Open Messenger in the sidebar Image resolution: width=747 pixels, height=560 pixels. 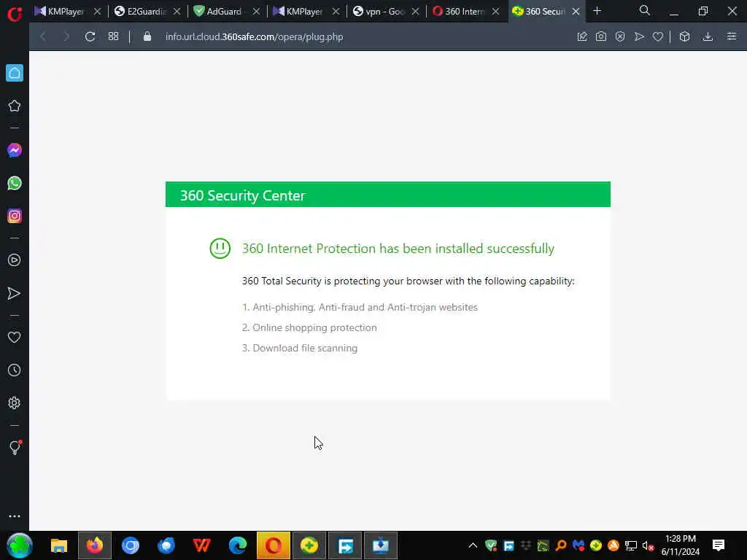pos(15,150)
